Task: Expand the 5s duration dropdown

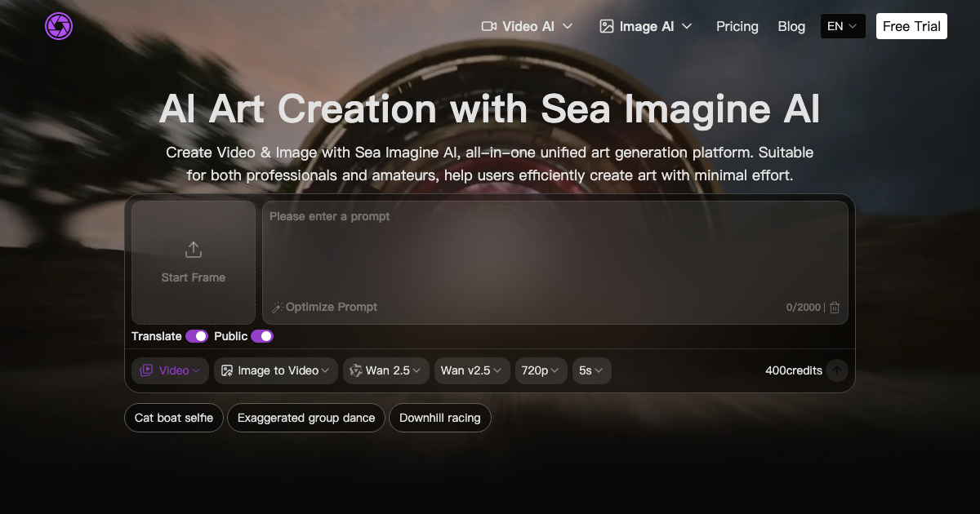Action: [x=590, y=370]
